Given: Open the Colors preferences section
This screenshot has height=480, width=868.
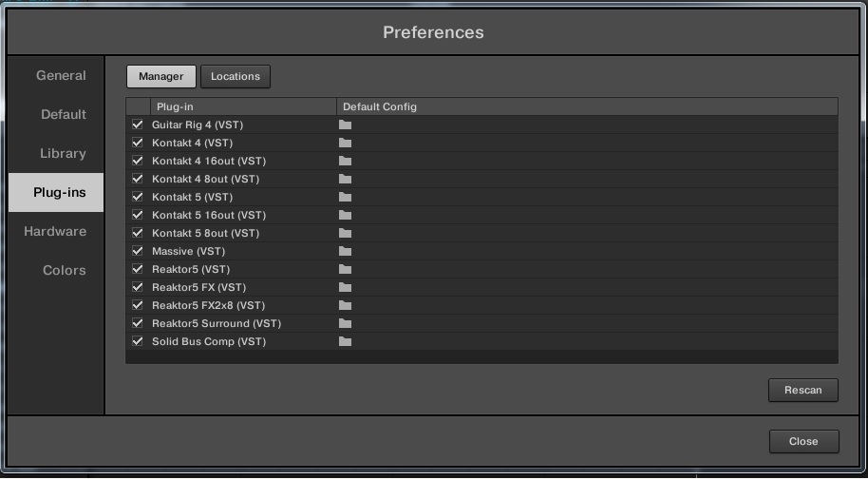Looking at the screenshot, I should coord(65,270).
